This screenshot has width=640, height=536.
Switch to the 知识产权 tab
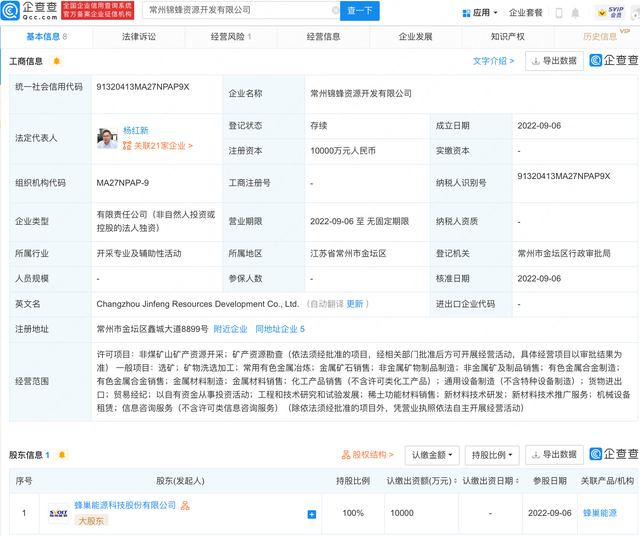click(507, 37)
